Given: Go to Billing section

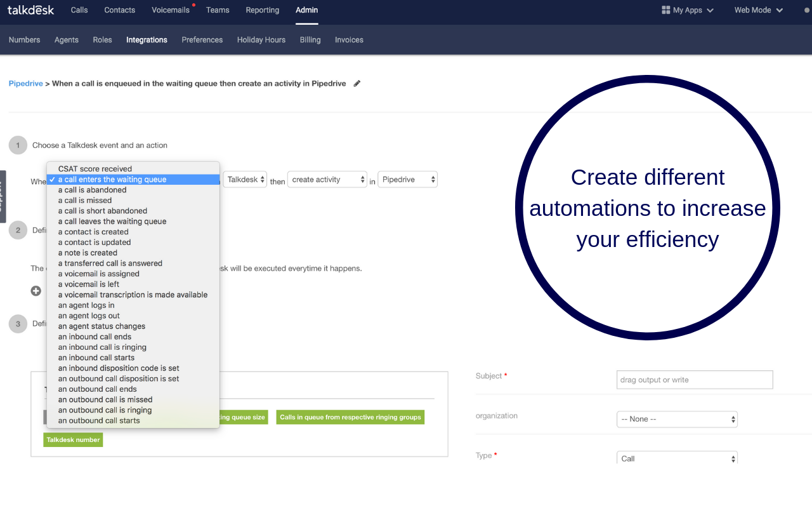Looking at the screenshot, I should click(x=310, y=39).
